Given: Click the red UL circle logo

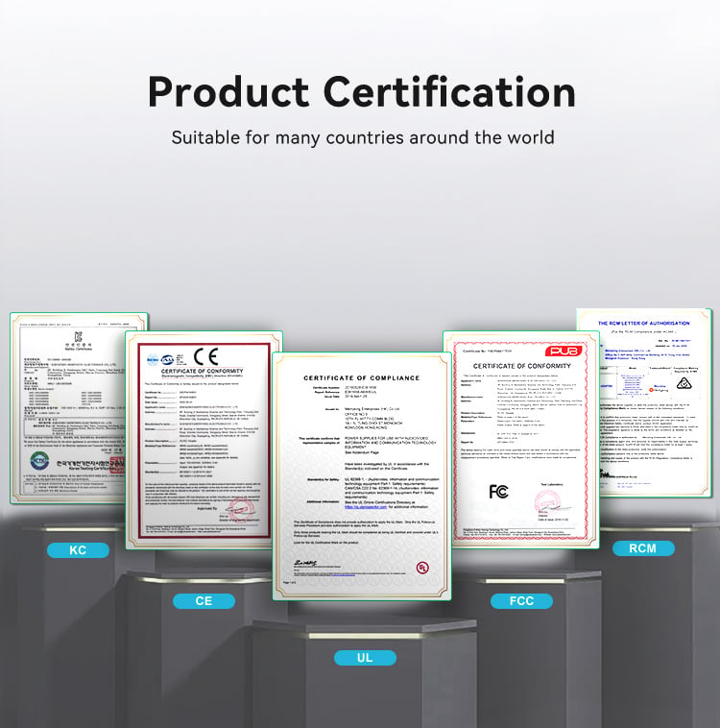Looking at the screenshot, I should (x=422, y=568).
